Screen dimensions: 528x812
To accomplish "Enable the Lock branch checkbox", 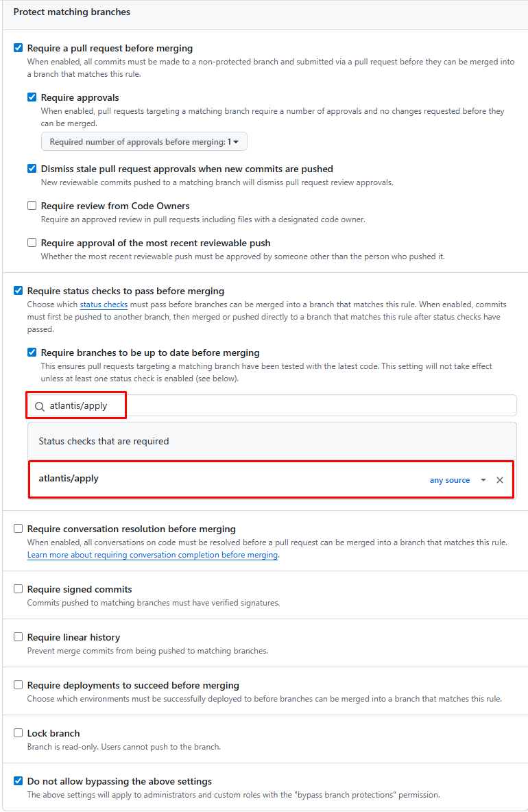I will point(18,732).
